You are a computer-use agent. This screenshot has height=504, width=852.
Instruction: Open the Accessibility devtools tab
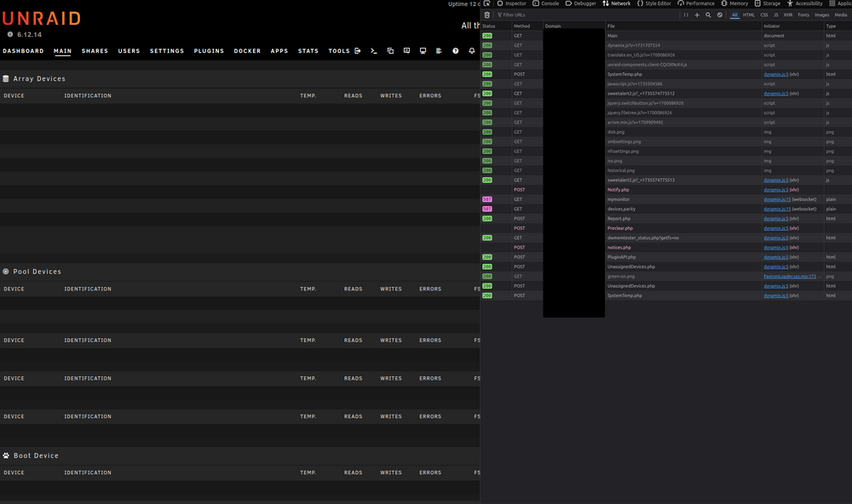click(x=805, y=3)
